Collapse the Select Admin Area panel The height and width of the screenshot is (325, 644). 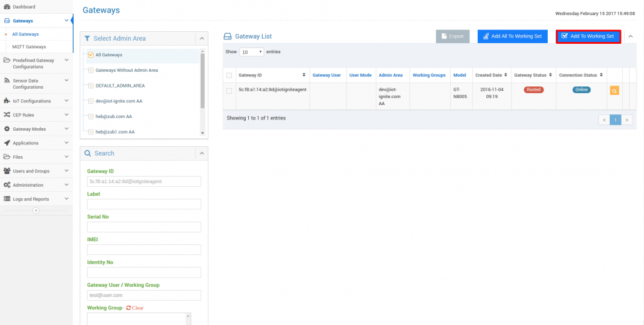201,39
